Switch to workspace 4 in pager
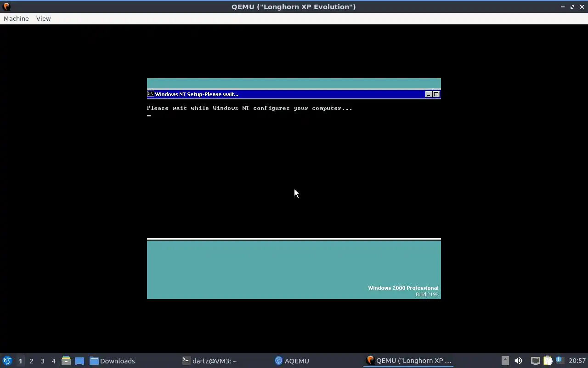This screenshot has width=588, height=368. tap(53, 361)
